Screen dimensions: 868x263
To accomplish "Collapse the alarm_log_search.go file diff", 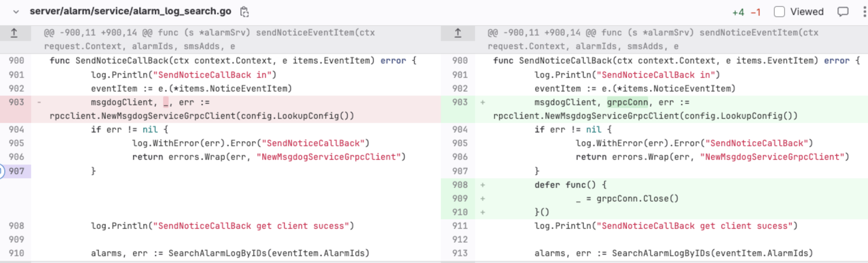I will pos(16,12).
